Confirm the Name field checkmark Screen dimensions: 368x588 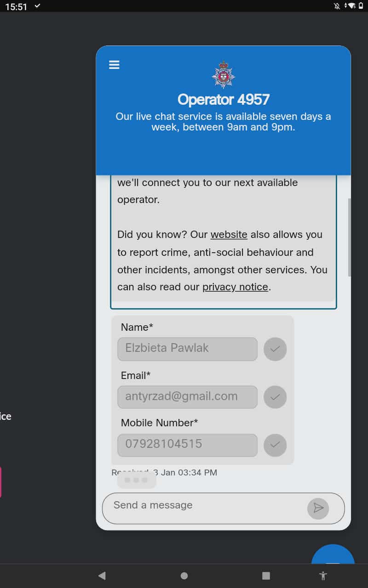[275, 349]
